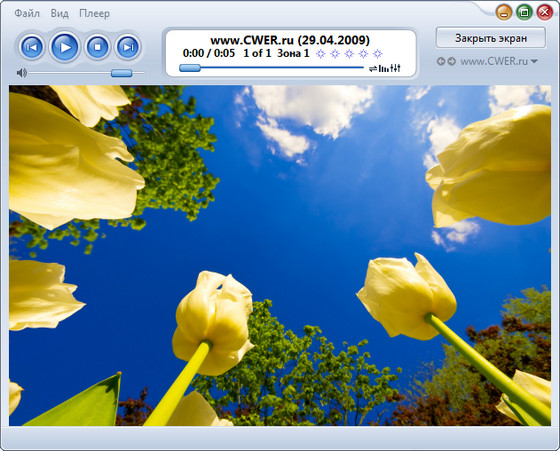The height and width of the screenshot is (451, 560).
Task: Open the Вид menu
Action: click(x=59, y=14)
